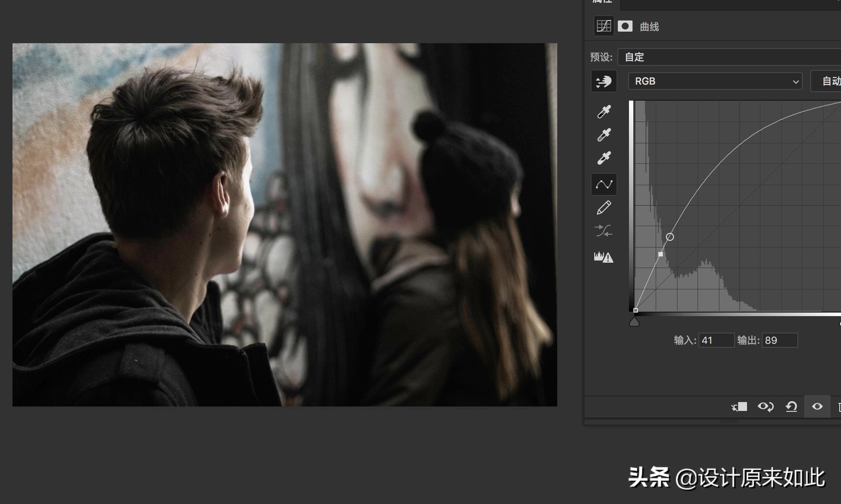Click the smooth curve values icon

(x=604, y=231)
